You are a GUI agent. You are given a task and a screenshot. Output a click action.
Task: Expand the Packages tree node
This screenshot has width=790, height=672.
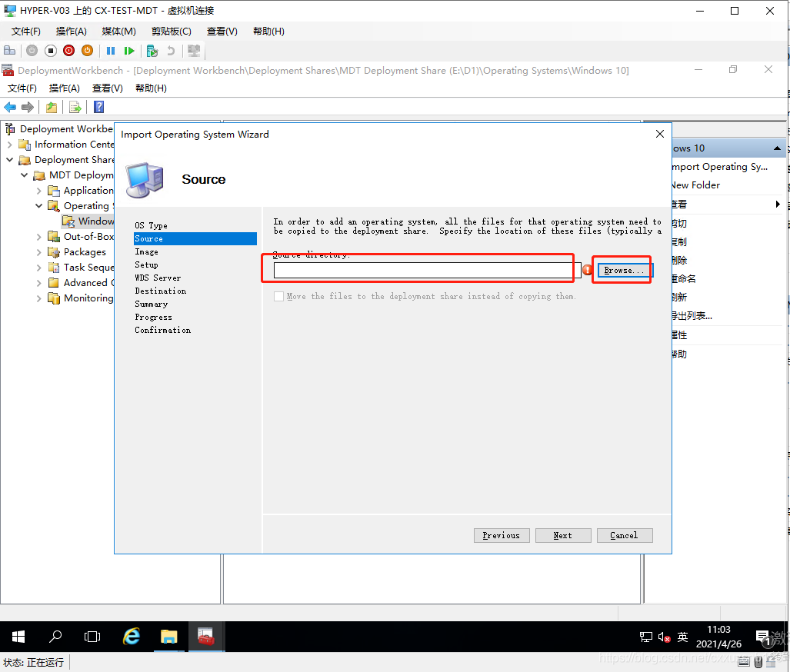pos(38,252)
